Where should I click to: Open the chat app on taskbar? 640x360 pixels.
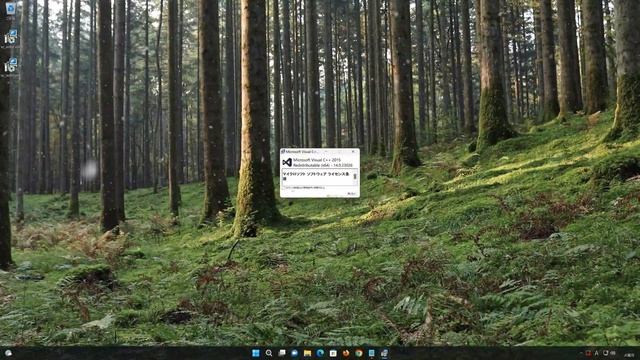(294, 353)
